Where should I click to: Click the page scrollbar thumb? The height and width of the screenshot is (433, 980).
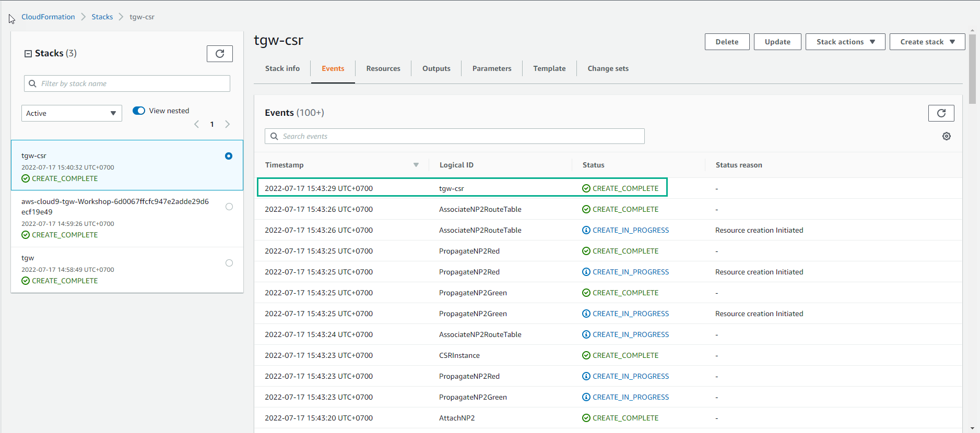click(x=972, y=69)
